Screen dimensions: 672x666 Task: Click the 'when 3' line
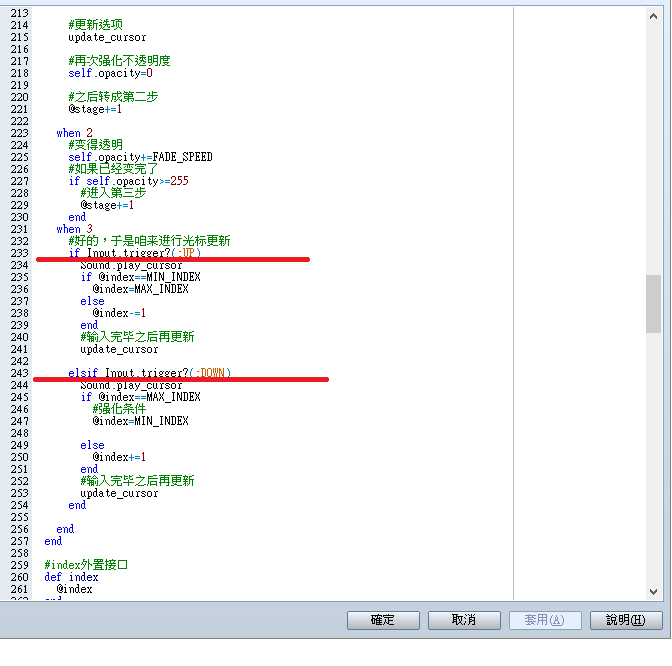(74, 229)
